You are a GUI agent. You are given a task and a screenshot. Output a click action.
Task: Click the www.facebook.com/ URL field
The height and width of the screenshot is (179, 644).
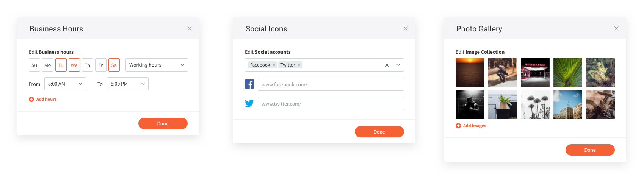pyautogui.click(x=331, y=84)
